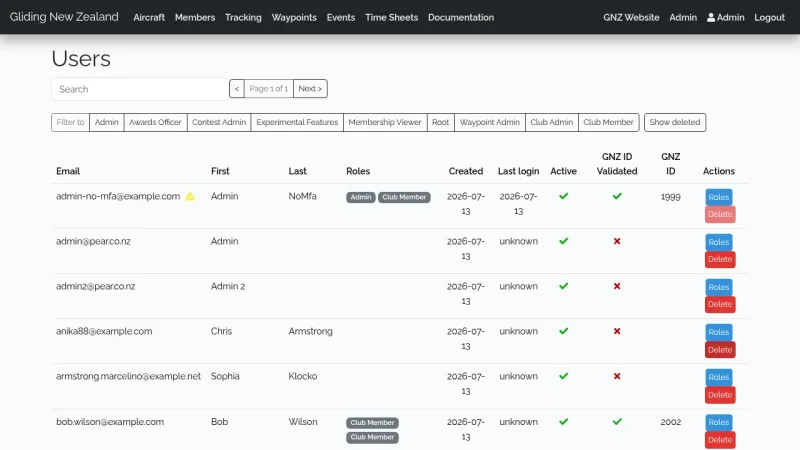
Task: Edit roles for anika88@example.com
Action: 719,332
